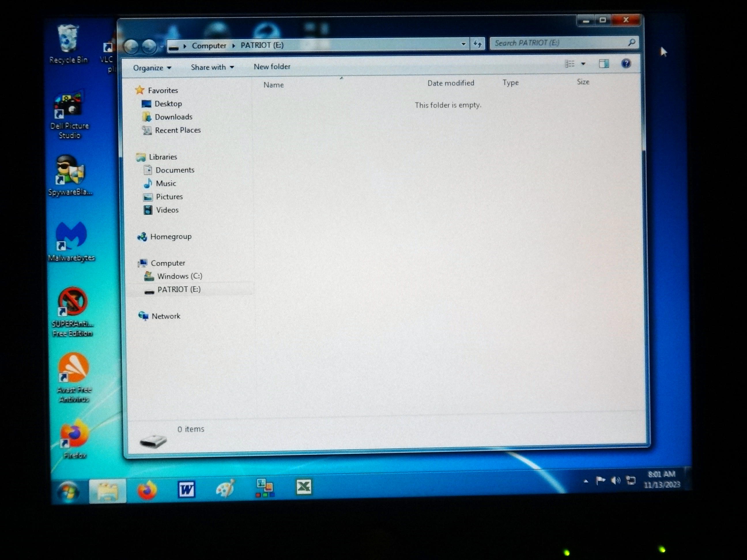Open Excel from the taskbar
Viewport: 747px width, 560px height.
pos(303,487)
